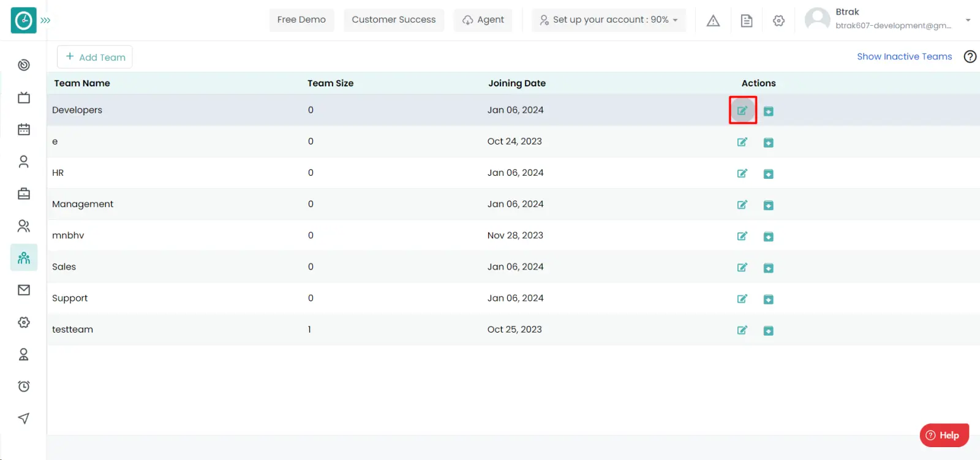Image resolution: width=980 pixels, height=460 pixels.
Task: Open the header settings gear icon
Action: coord(778,21)
